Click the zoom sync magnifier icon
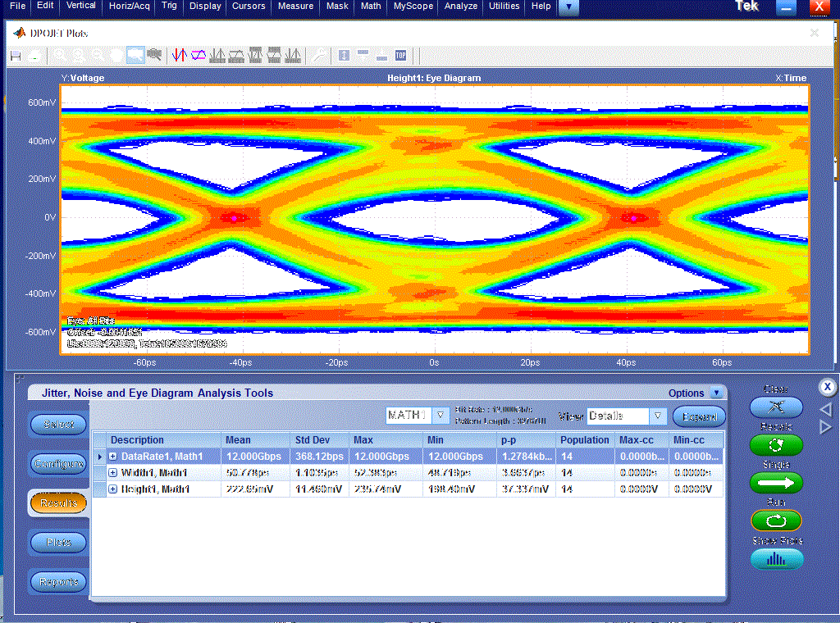 tap(154, 55)
